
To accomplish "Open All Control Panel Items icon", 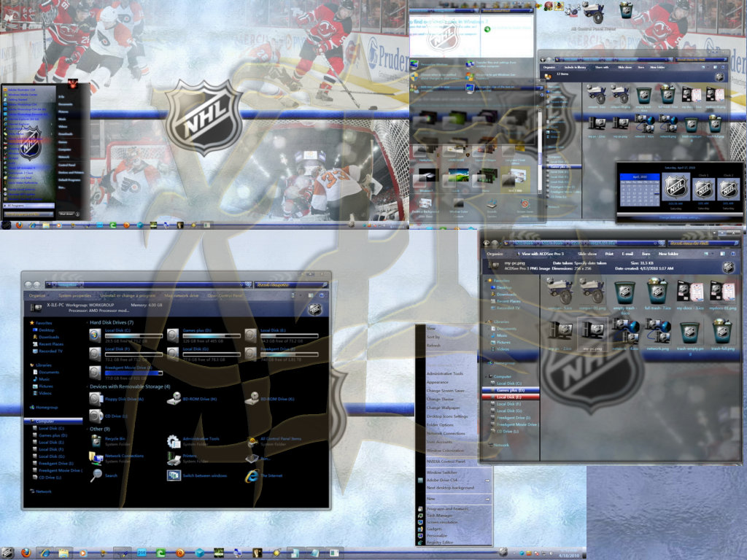I will click(252, 441).
